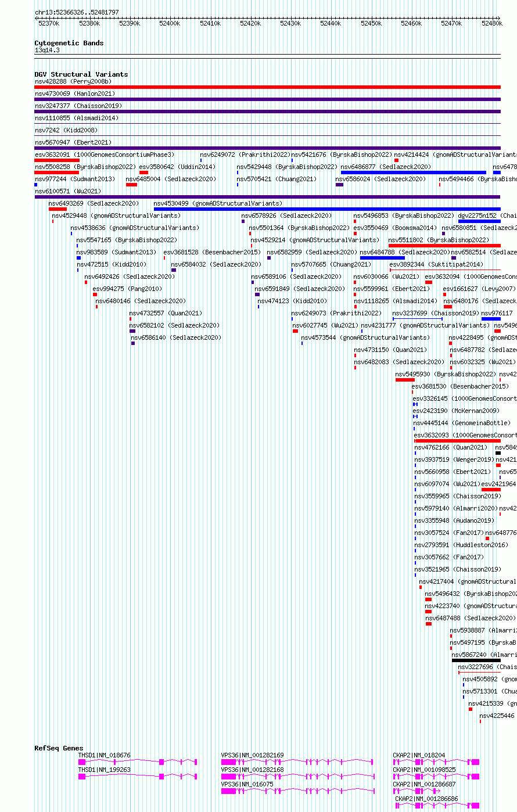Screen dimensions: 517x812
Task: Open esv1661627 (Levy2007) variant
Action: (480, 289)
